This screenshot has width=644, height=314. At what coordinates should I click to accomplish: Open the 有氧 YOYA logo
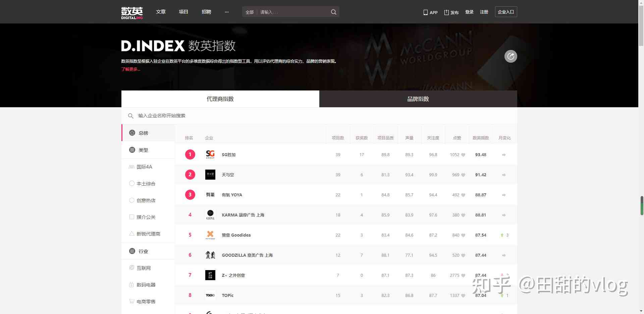pos(210,195)
